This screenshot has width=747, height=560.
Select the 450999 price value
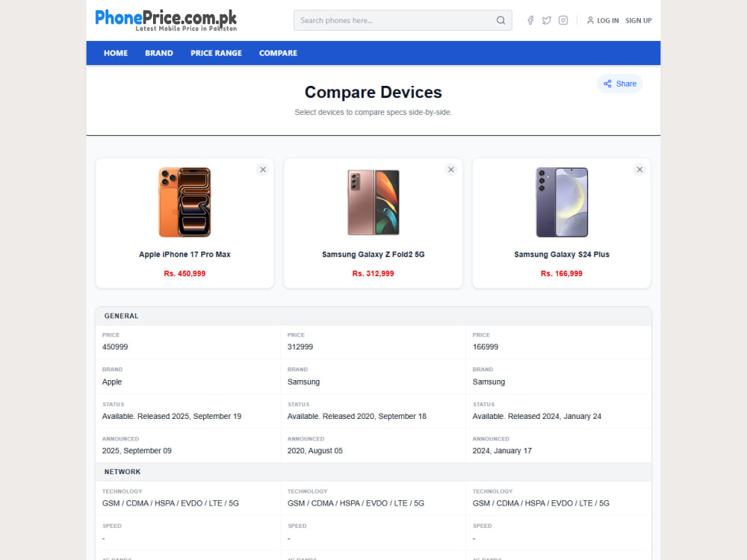(x=115, y=347)
